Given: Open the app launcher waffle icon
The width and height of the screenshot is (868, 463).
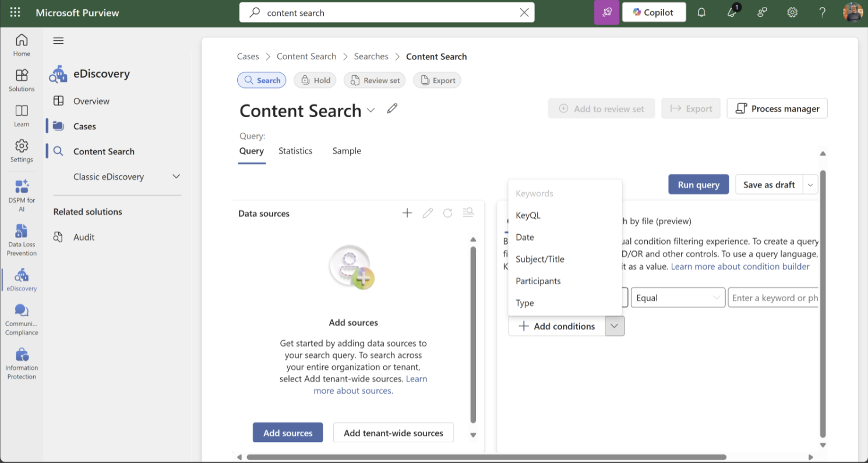Looking at the screenshot, I should 15,12.
